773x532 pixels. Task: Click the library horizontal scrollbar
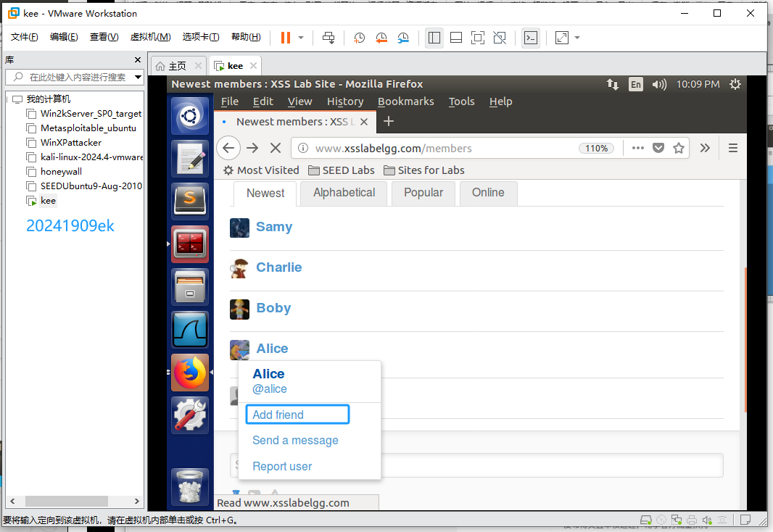click(x=67, y=502)
